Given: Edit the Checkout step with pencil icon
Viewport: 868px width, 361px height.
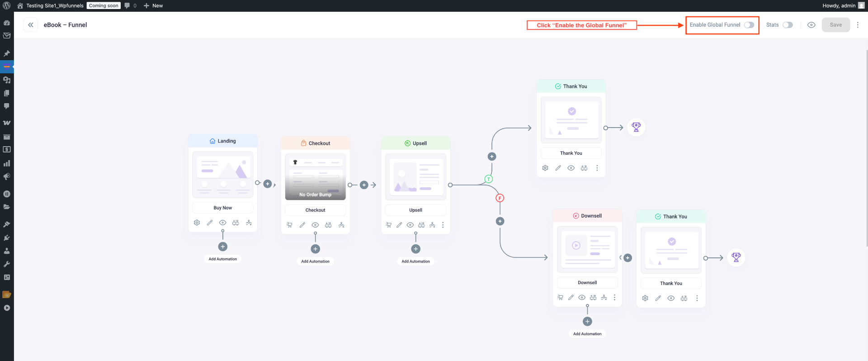Looking at the screenshot, I should click(x=302, y=225).
